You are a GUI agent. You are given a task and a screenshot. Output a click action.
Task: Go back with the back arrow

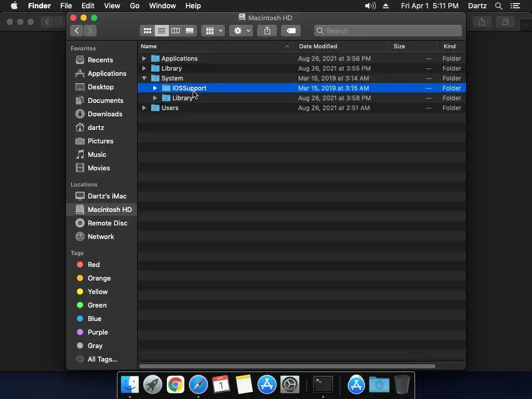[77, 31]
